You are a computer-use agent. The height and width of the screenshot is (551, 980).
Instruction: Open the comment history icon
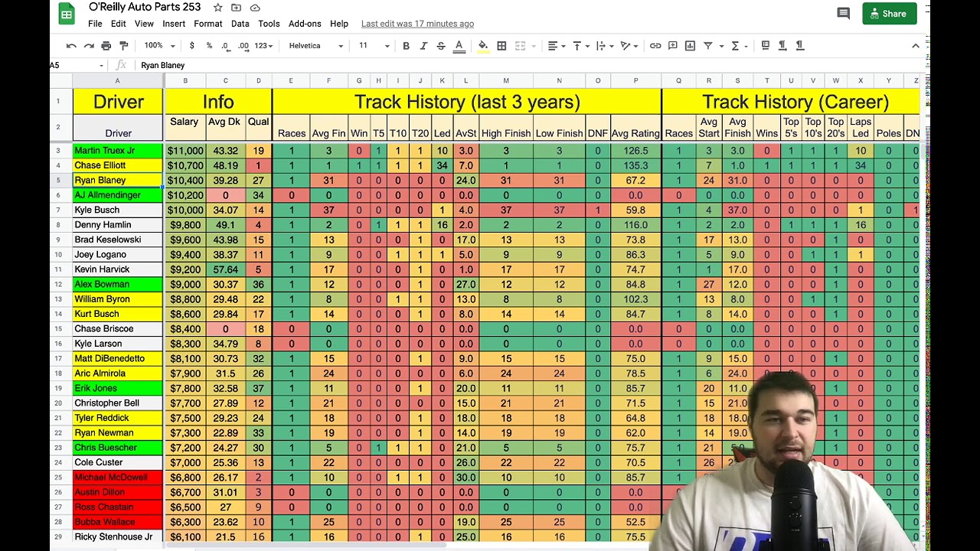843,14
